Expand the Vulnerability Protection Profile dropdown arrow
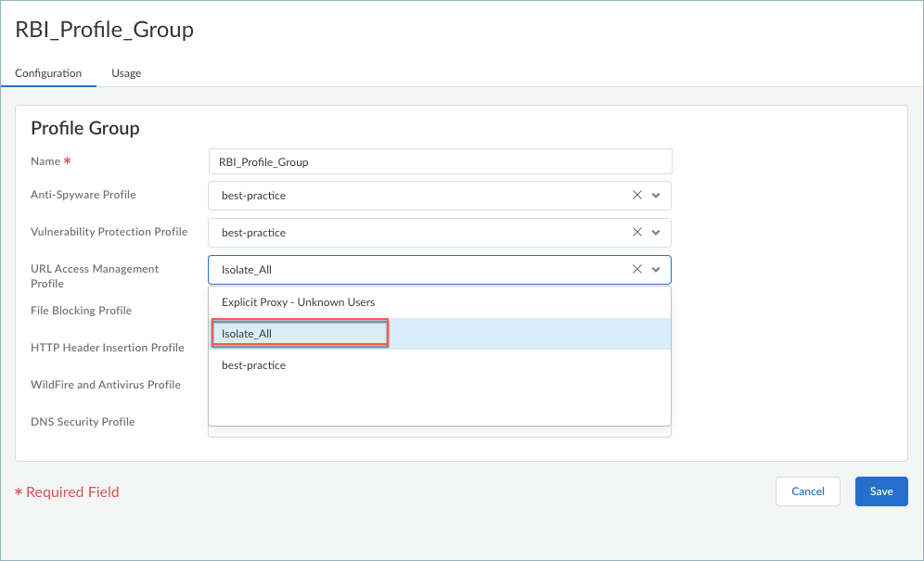 [x=656, y=233]
